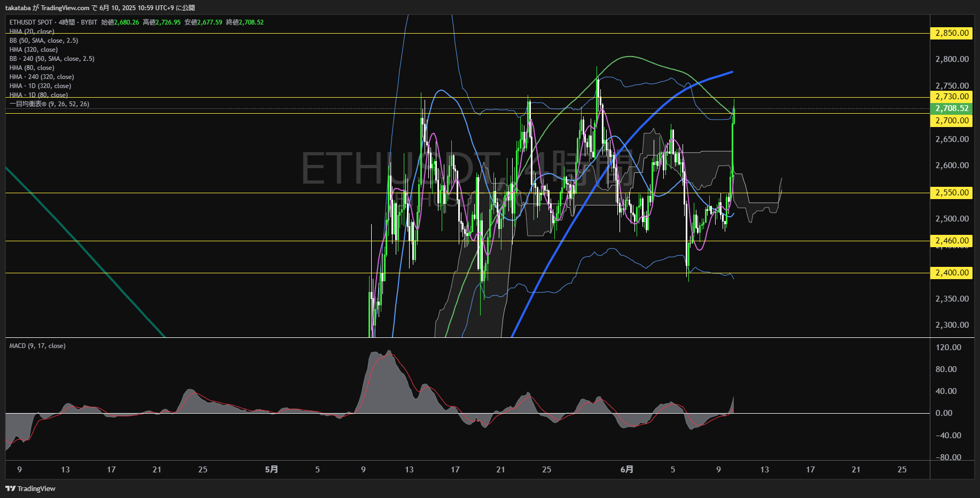
Task: Click the 5月 label on time axis
Action: click(272, 470)
